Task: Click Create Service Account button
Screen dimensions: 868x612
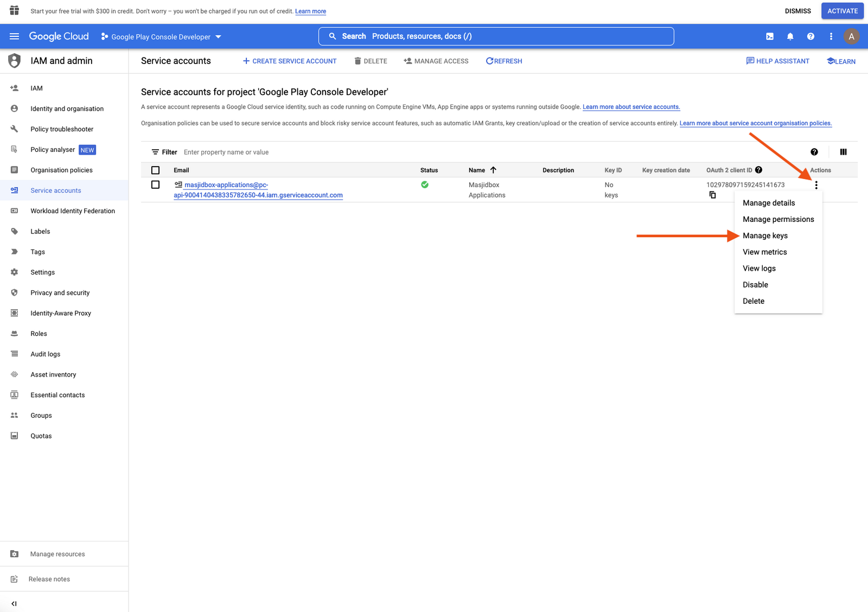Action: pos(290,61)
